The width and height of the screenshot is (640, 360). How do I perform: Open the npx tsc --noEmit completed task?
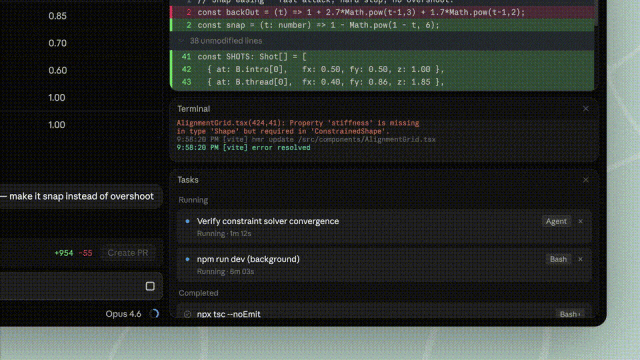point(384,311)
